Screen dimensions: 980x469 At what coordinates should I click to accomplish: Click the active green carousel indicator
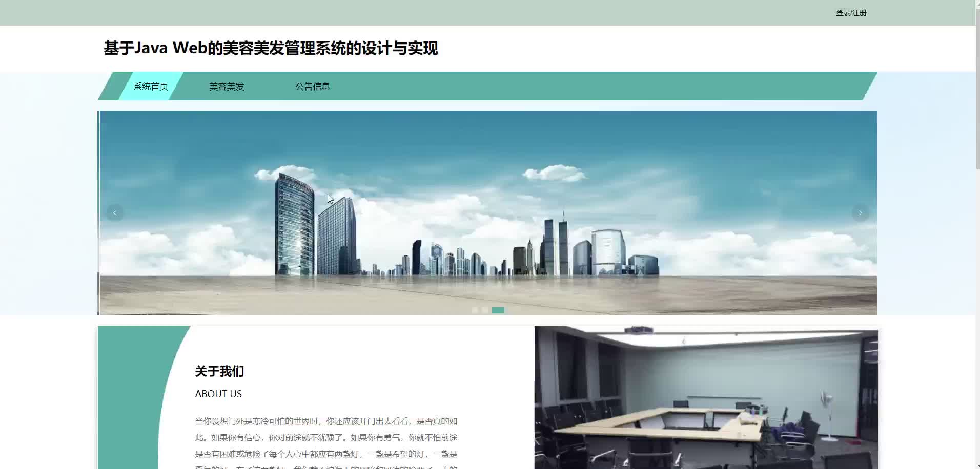pos(498,310)
